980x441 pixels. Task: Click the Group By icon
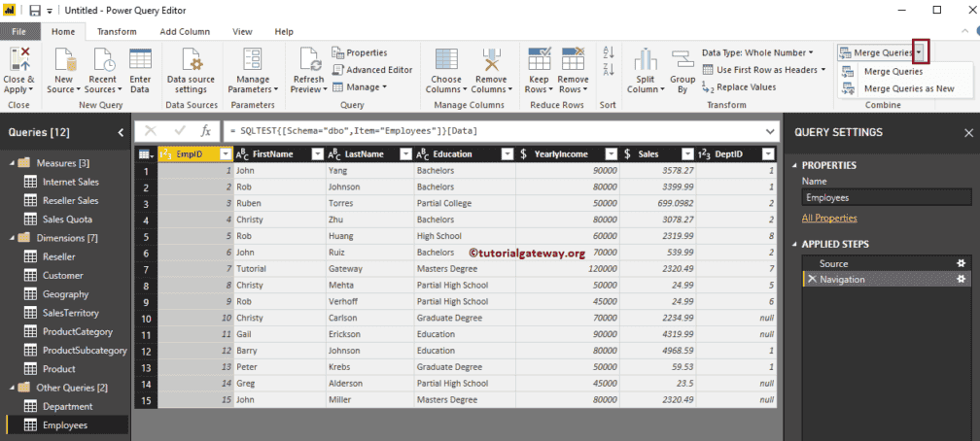coord(682,60)
